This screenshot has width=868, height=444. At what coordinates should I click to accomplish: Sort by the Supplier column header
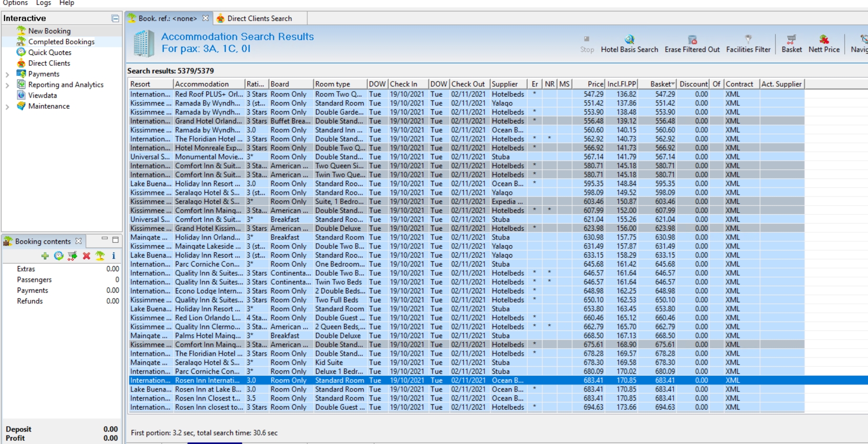508,84
